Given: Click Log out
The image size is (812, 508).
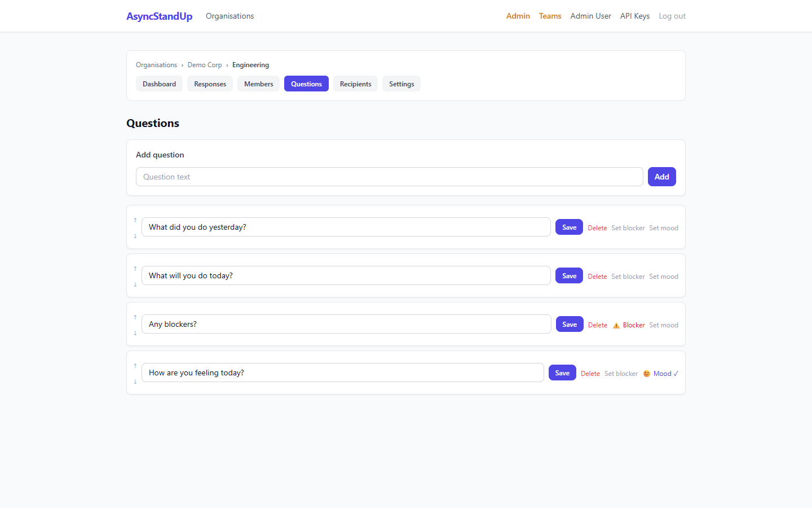Looking at the screenshot, I should point(672,16).
